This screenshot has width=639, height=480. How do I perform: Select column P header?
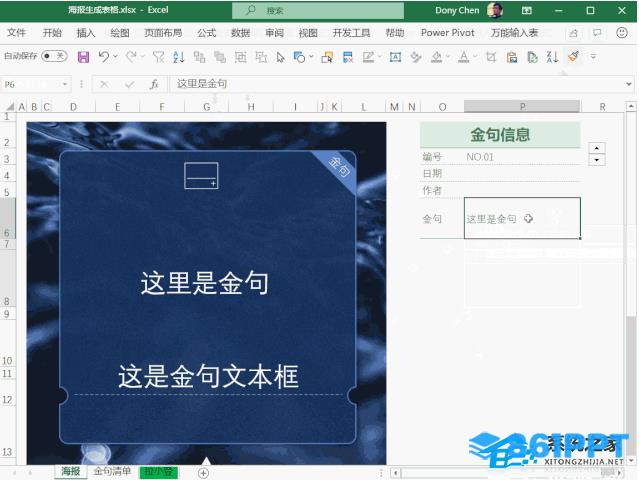pos(522,107)
